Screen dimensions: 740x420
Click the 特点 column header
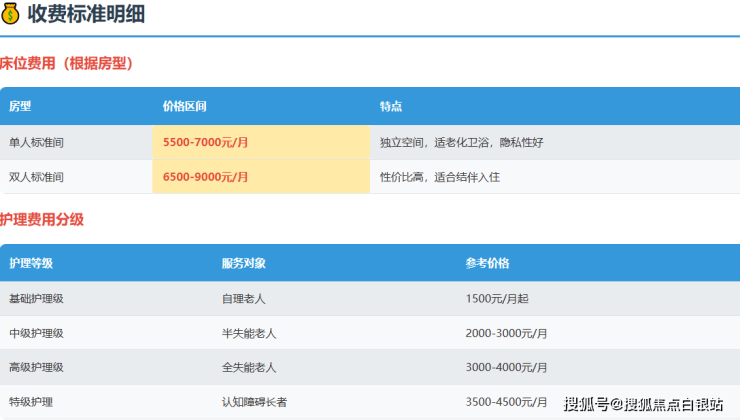[390, 106]
